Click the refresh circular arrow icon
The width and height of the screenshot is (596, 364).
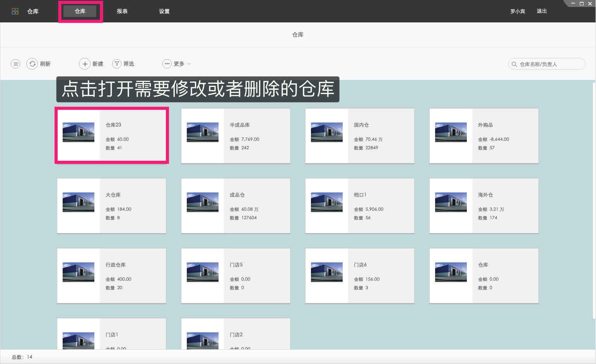click(x=32, y=64)
